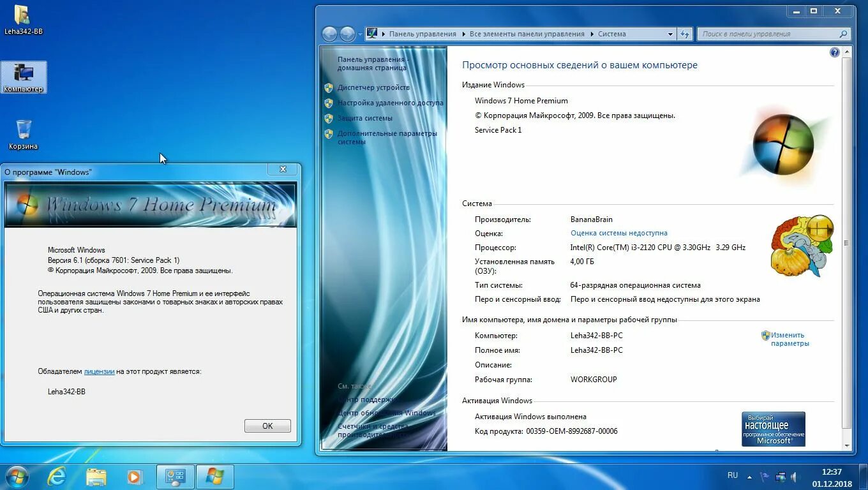
Task: Launch Windows Media Player from taskbar
Action: [135, 477]
